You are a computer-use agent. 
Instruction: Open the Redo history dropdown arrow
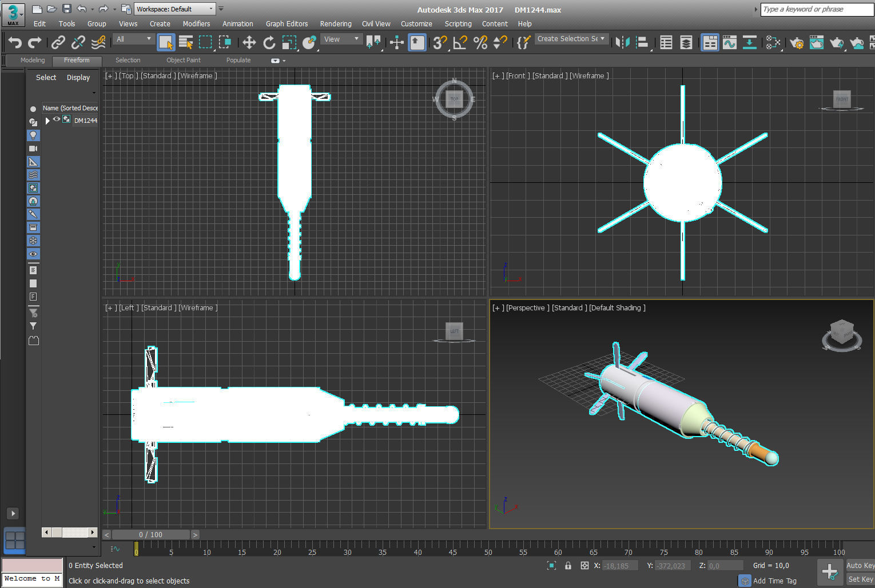[x=114, y=9]
